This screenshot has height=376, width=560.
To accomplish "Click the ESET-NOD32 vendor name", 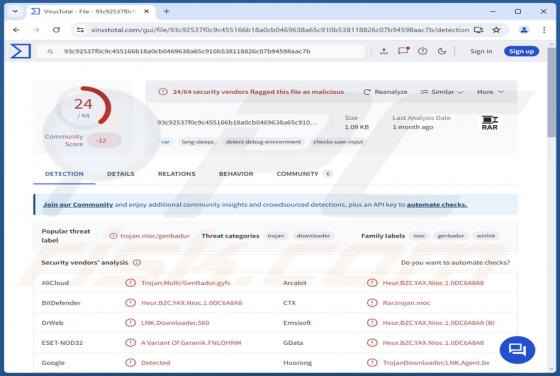I will tap(62, 343).
